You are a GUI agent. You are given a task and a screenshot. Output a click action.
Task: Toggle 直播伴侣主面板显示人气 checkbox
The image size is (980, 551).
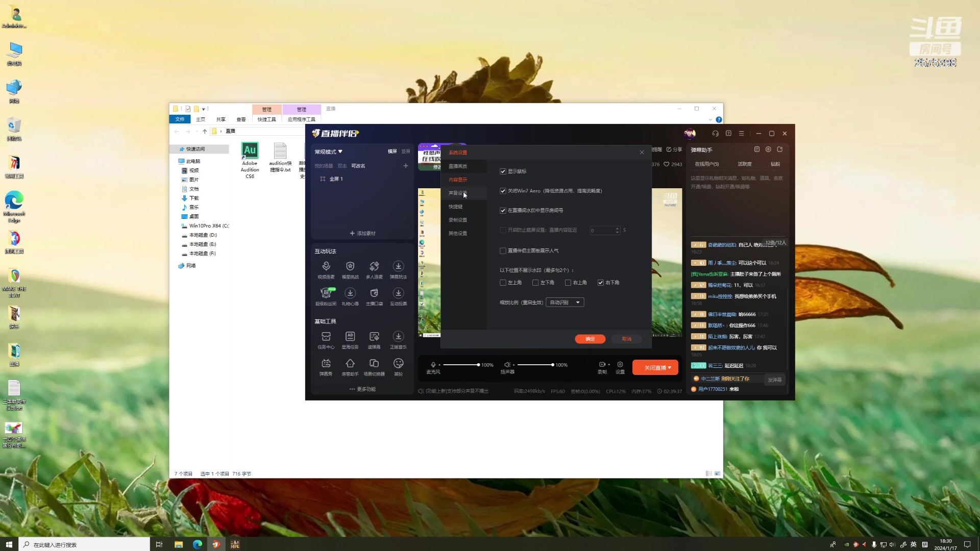503,251
